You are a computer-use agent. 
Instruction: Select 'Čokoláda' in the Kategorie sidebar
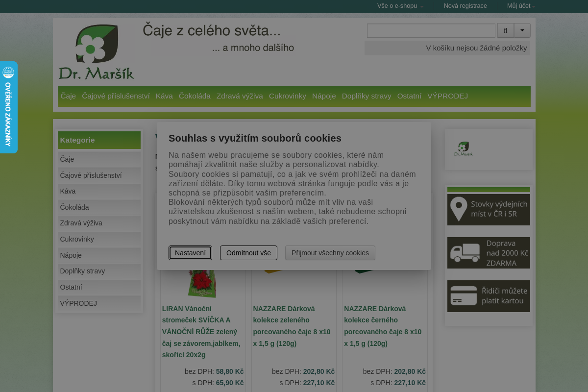click(99, 207)
